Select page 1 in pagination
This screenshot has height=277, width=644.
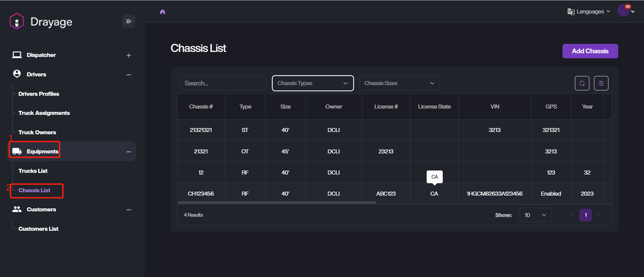coord(586,215)
